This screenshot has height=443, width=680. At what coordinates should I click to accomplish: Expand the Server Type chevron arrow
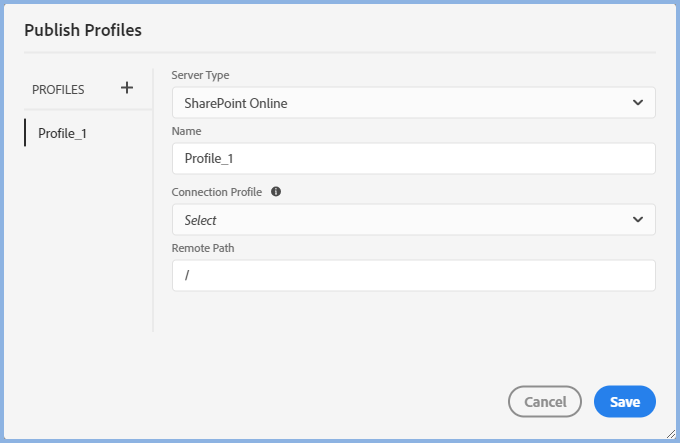(x=638, y=103)
